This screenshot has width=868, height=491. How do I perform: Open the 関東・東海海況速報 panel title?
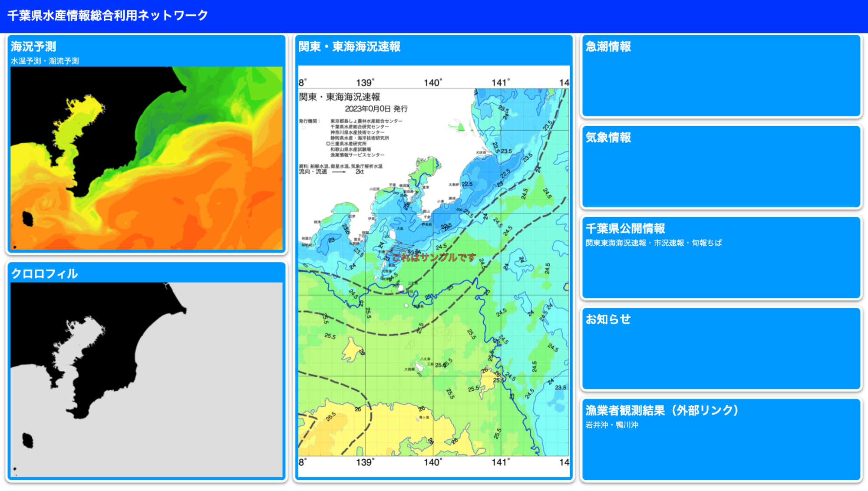[349, 46]
